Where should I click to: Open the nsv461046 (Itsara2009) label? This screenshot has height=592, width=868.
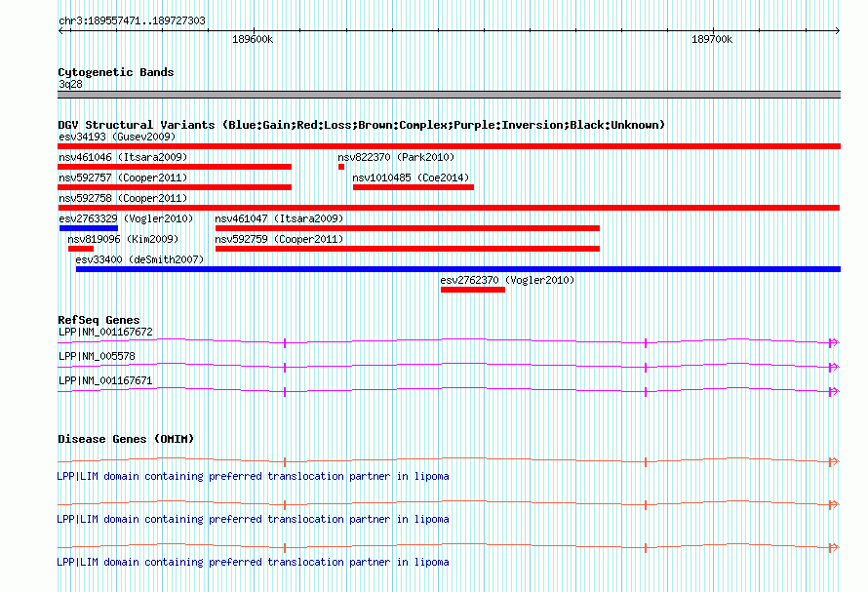123,157
